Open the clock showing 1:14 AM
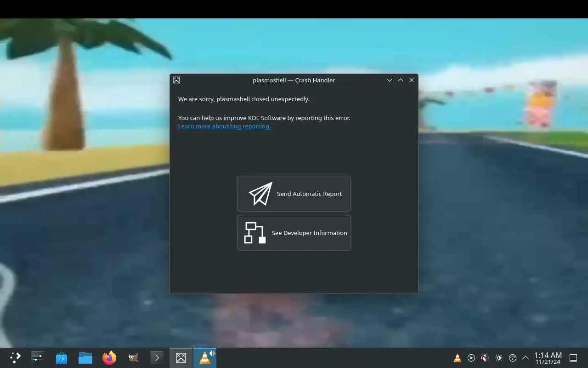Viewport: 588px width, 368px height. pos(548,358)
